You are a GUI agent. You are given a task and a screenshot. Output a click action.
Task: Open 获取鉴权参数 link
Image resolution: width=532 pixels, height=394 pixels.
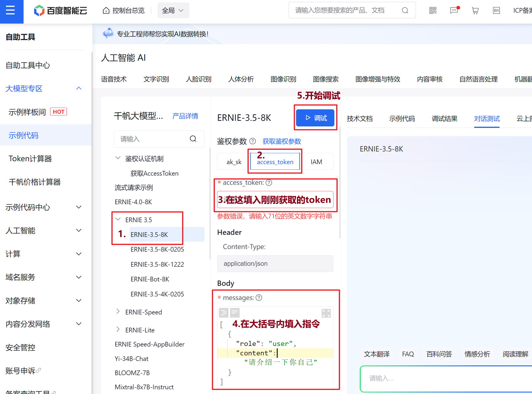tap(282, 141)
